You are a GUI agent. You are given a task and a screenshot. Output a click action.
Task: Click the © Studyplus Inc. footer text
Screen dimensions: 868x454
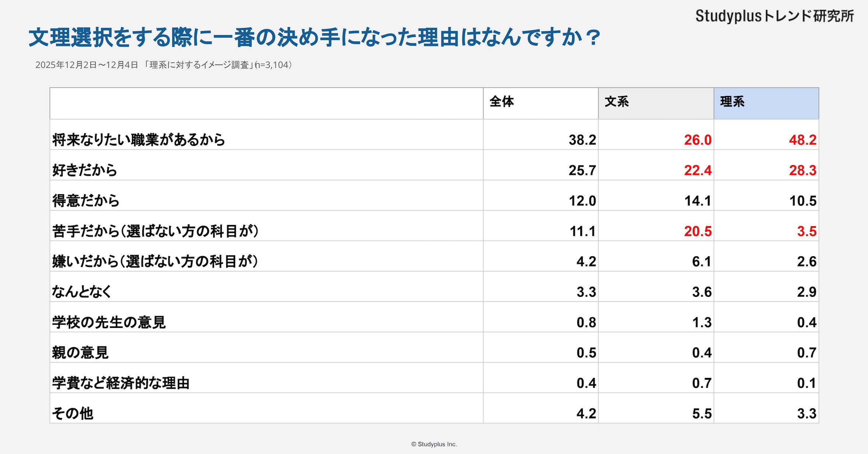[434, 444]
